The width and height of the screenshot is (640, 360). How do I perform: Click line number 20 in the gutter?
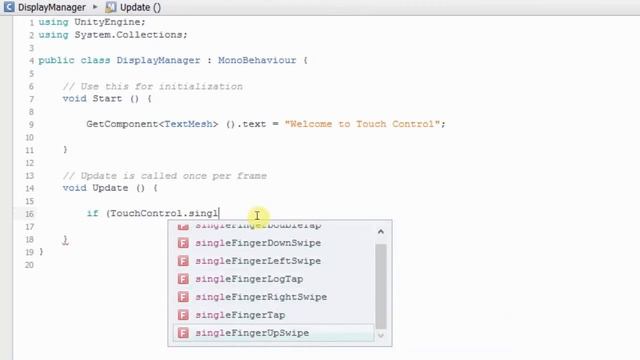29,265
